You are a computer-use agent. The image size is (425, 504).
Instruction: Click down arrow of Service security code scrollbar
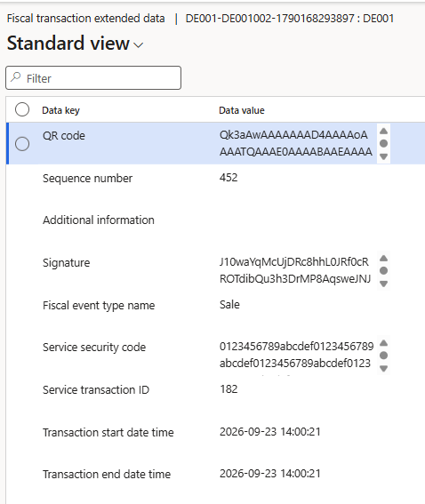(383, 368)
